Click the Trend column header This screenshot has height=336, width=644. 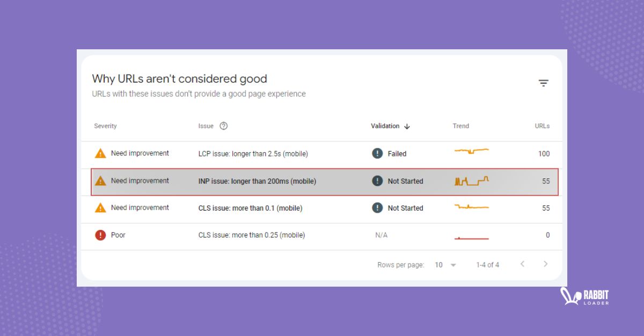[x=460, y=126]
